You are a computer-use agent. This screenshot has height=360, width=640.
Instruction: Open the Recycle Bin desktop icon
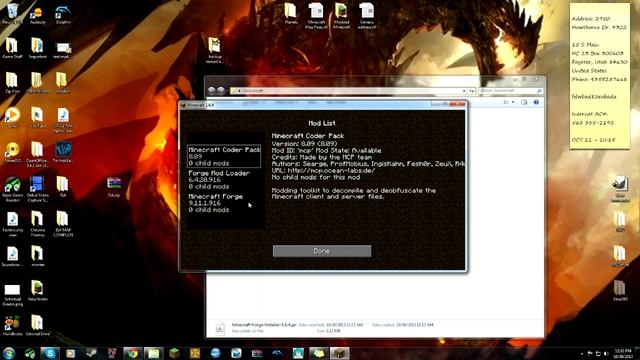12,13
